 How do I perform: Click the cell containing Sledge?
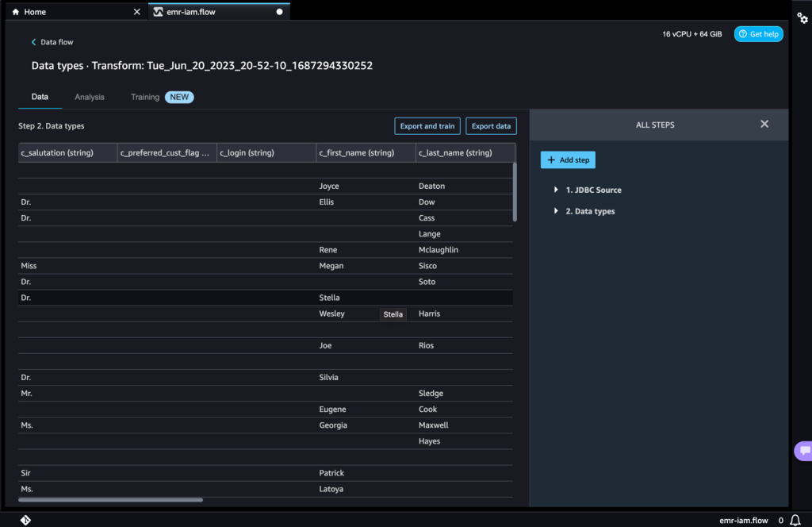point(465,394)
